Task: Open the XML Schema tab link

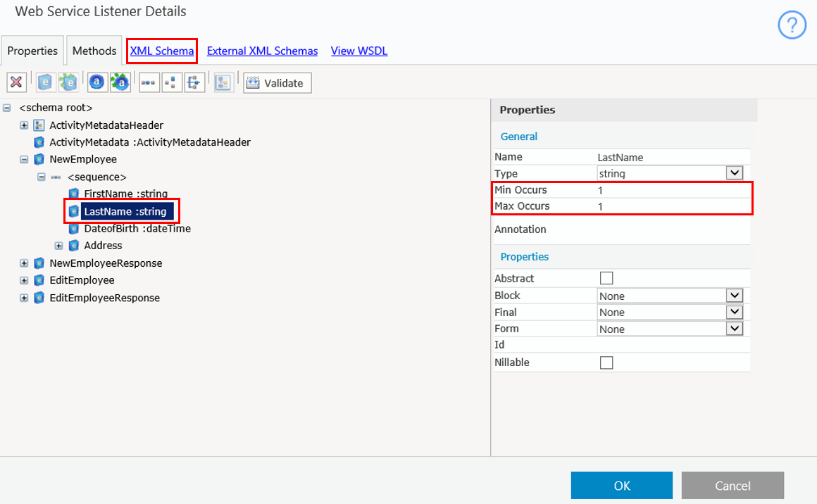Action: coord(162,51)
